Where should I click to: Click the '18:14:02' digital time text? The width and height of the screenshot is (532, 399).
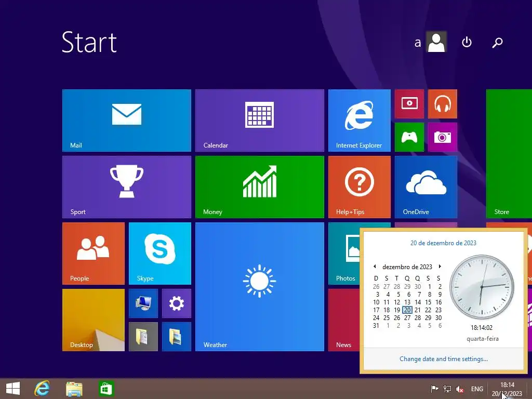tap(482, 328)
